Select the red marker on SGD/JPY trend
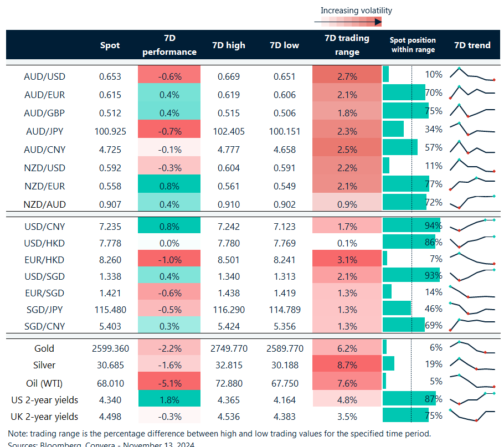Image resolution: width=504 pixels, height=447 pixels. tap(468, 314)
